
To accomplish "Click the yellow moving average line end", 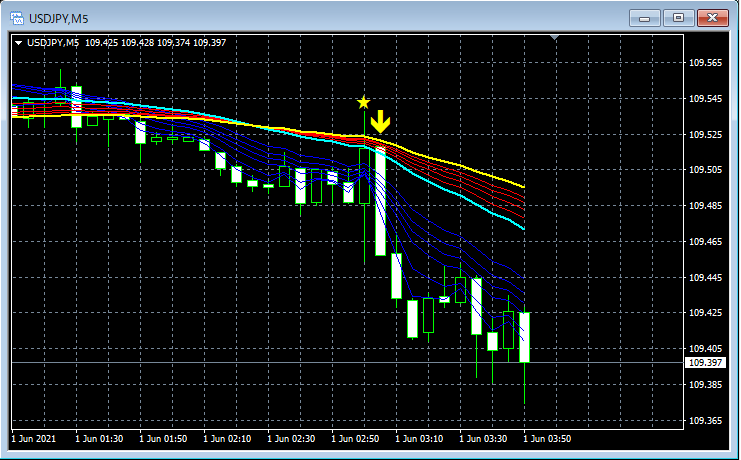I will click(523, 187).
